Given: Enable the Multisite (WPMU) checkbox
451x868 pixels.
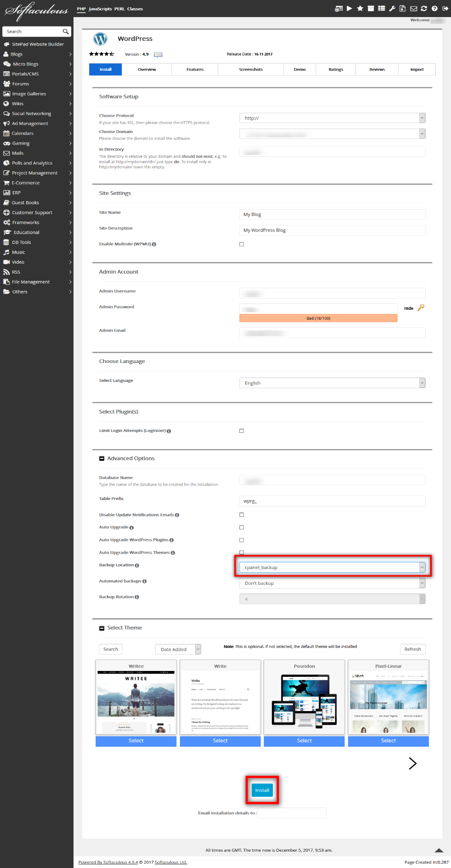Looking at the screenshot, I should [x=242, y=244].
